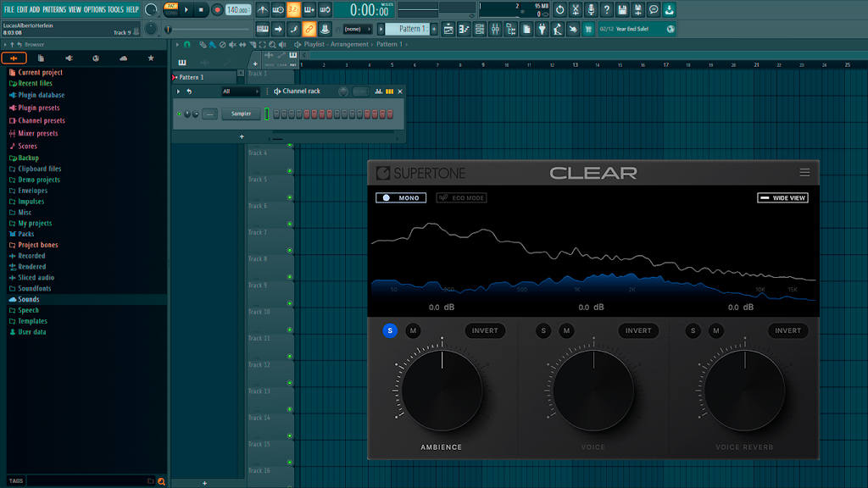Enable the 3-2-1 countdown before recording
The height and width of the screenshot is (488, 868).
click(293, 9)
